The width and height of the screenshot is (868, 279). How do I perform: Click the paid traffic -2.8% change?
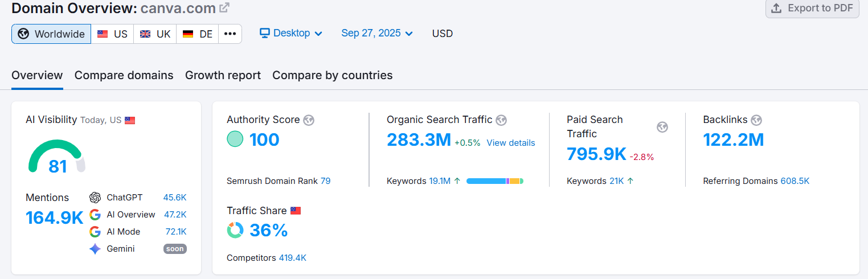[642, 157]
